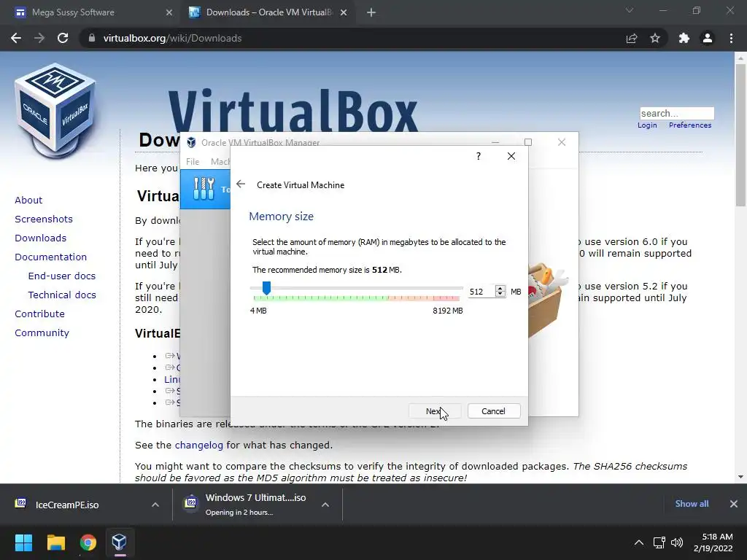
Task: Open network status tray icon
Action: [x=659, y=542]
